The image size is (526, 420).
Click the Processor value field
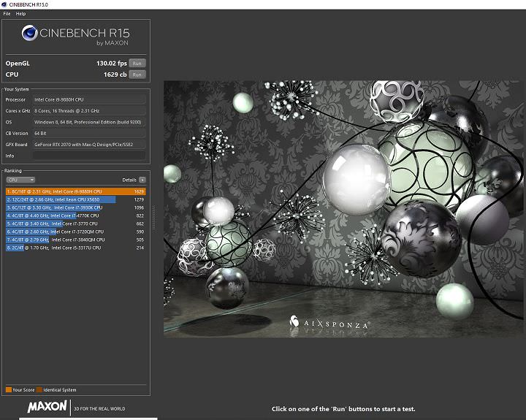(89, 99)
